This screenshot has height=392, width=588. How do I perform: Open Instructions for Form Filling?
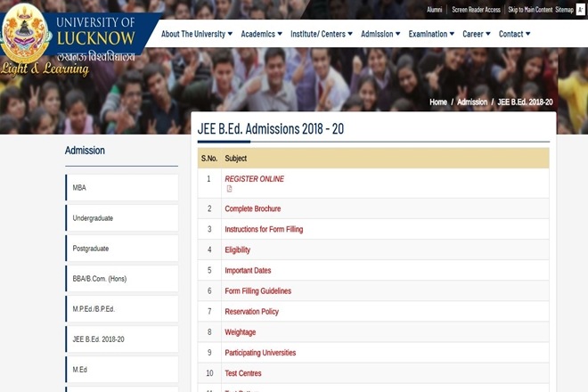(264, 230)
